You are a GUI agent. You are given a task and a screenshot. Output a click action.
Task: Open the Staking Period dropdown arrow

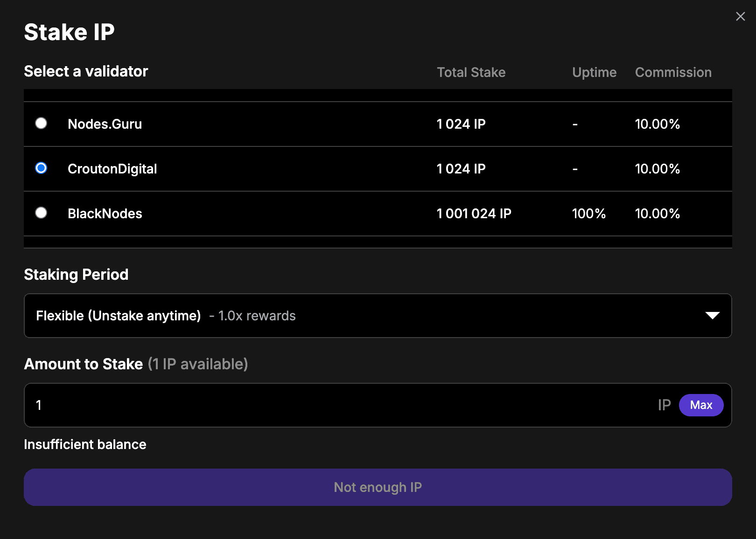point(712,316)
